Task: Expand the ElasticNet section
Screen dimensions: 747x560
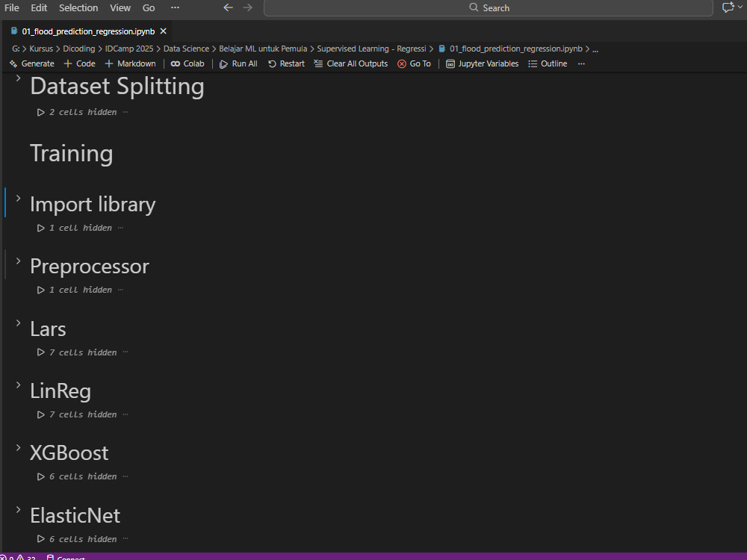Action: click(x=18, y=509)
